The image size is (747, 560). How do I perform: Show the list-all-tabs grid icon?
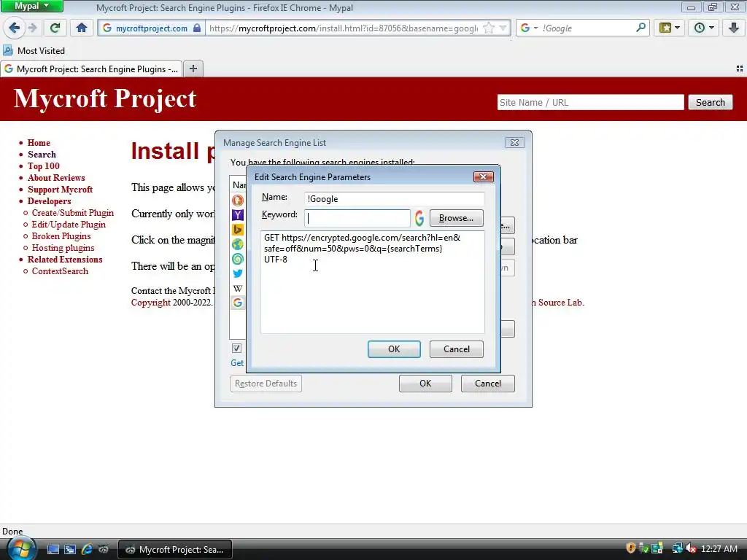click(x=740, y=69)
